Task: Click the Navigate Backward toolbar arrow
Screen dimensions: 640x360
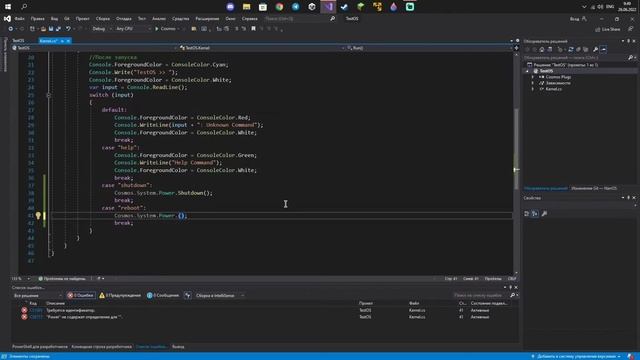Action: [x=11, y=29]
